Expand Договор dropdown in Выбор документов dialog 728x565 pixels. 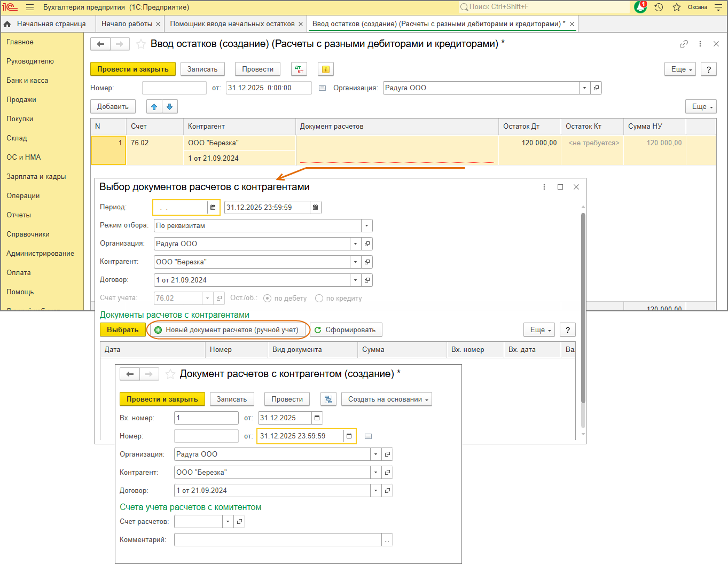(356, 280)
